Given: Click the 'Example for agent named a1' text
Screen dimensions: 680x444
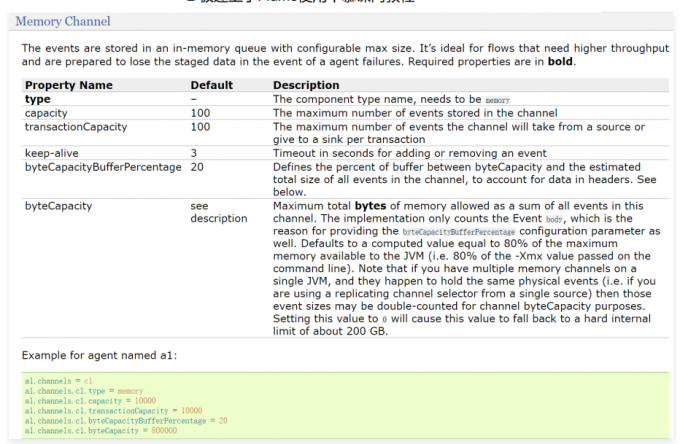Looking at the screenshot, I should coord(94,356).
